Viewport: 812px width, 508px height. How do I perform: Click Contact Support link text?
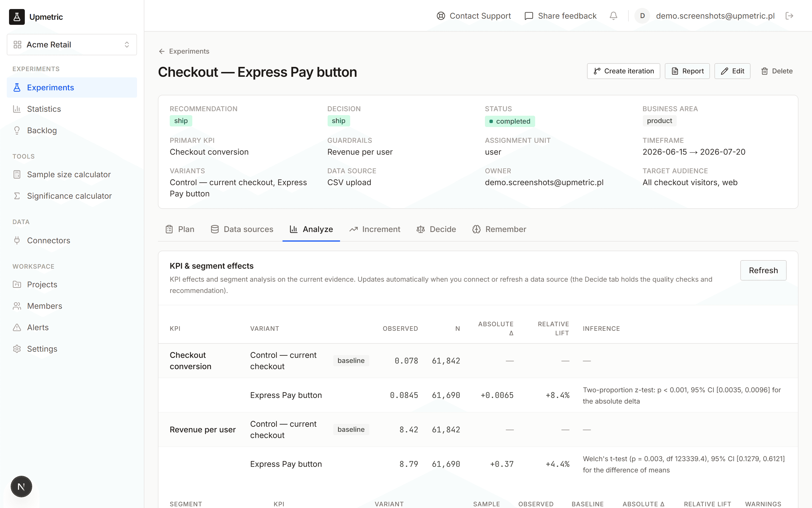[480, 16]
